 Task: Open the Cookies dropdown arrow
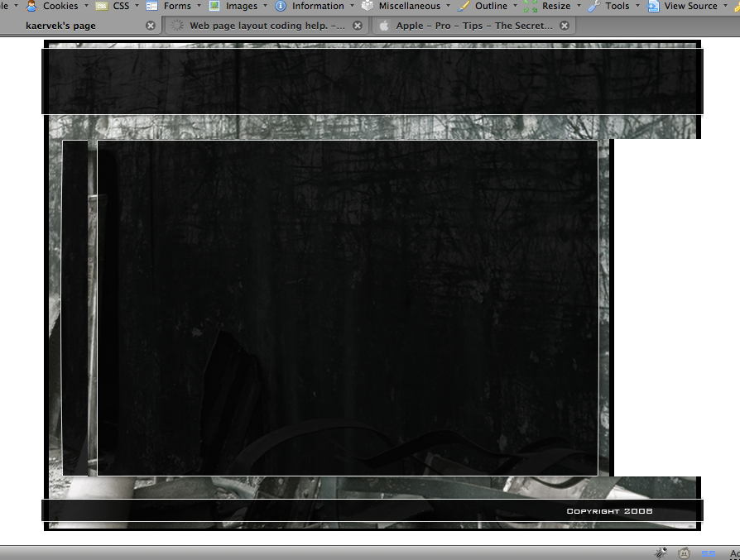(x=86, y=6)
